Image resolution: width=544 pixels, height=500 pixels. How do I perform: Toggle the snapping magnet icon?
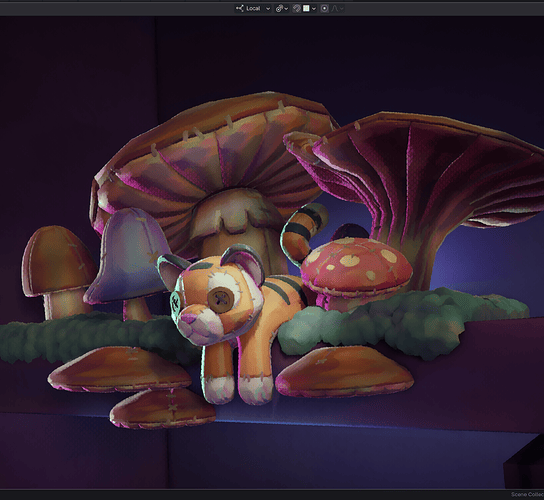[x=296, y=8]
